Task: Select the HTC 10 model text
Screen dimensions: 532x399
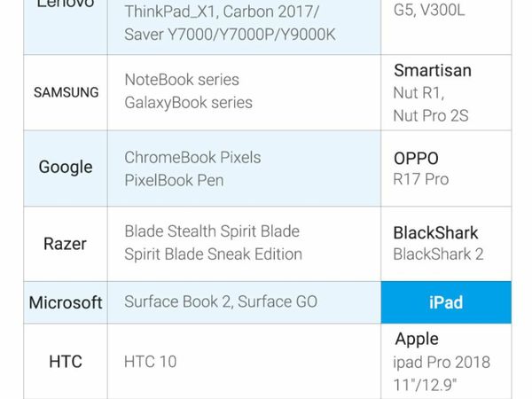Action: 149,361
